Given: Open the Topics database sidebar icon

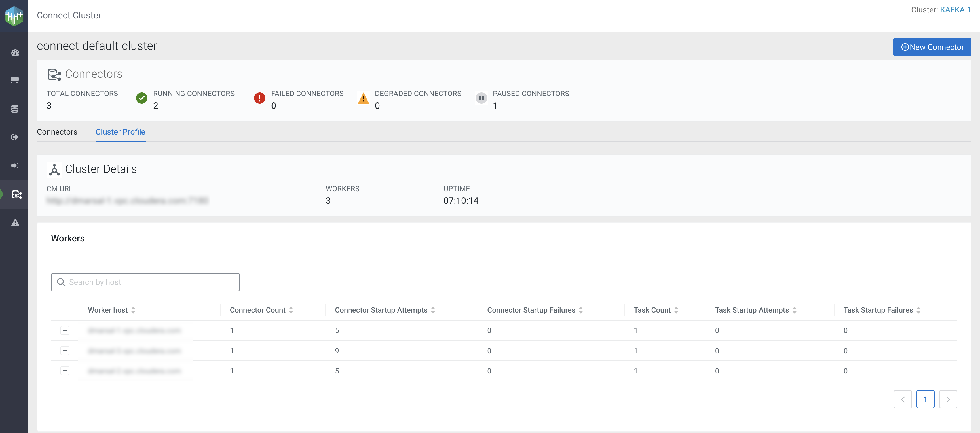Looking at the screenshot, I should click(15, 109).
